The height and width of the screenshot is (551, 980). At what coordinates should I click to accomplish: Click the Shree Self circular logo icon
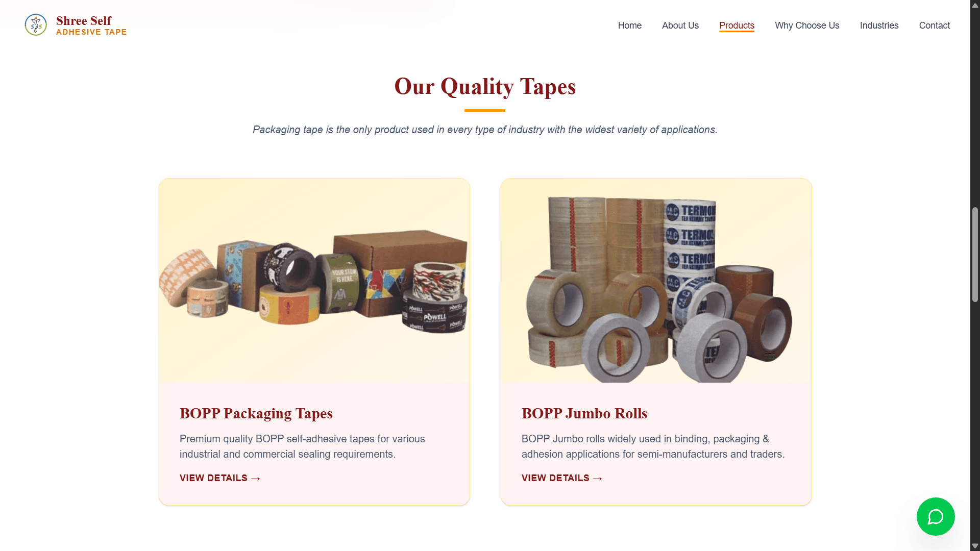[36, 24]
